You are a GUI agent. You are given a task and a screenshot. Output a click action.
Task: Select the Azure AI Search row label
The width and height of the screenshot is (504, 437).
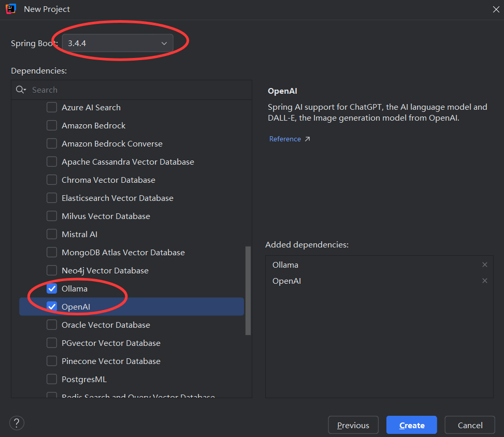coord(91,107)
